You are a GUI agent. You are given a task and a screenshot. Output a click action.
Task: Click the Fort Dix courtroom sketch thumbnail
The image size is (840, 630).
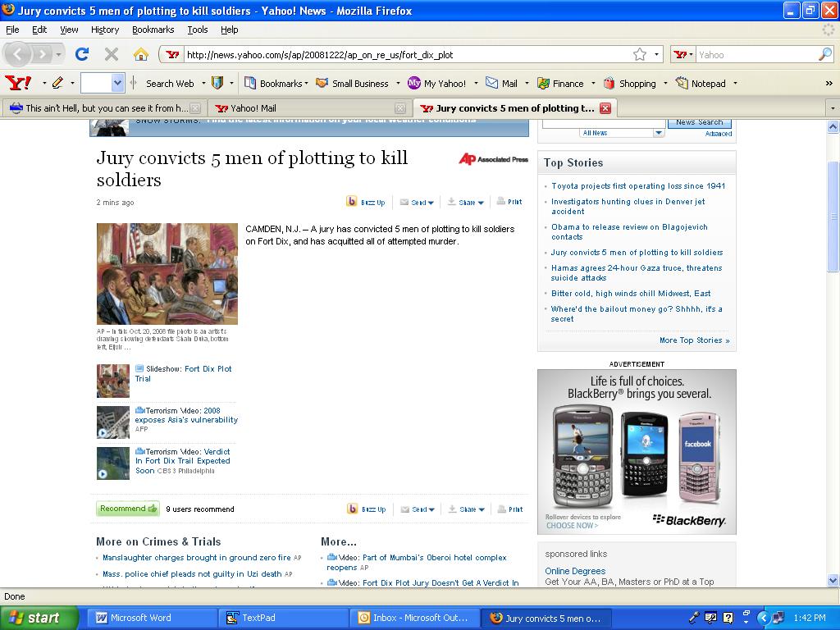[x=167, y=274]
